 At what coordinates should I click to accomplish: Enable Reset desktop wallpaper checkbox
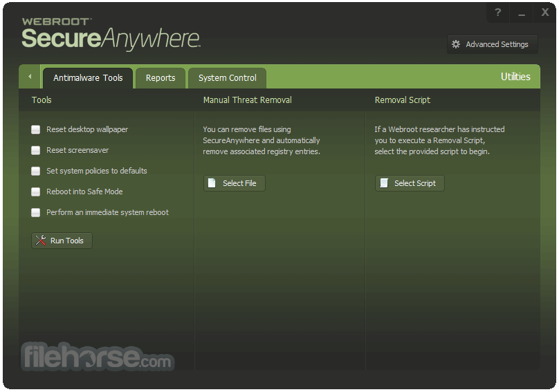(x=36, y=129)
